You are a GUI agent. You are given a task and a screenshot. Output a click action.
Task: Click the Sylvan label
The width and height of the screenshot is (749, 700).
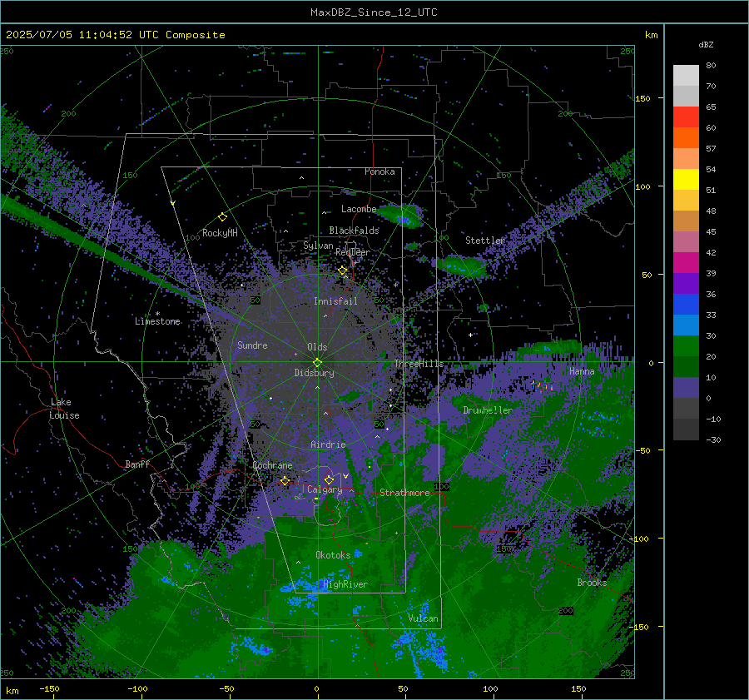click(318, 246)
